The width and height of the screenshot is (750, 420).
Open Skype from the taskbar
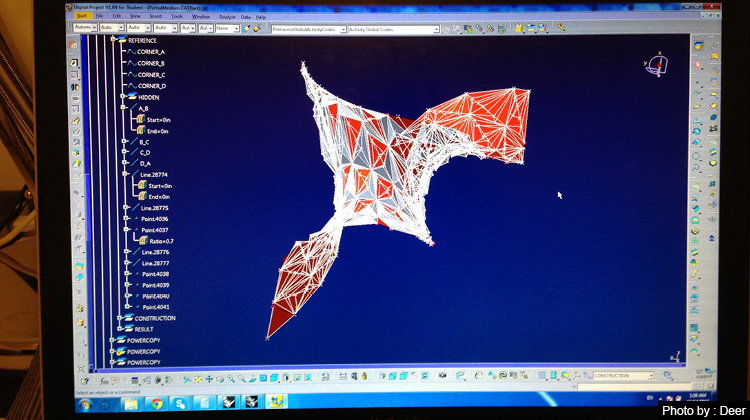coord(180,404)
